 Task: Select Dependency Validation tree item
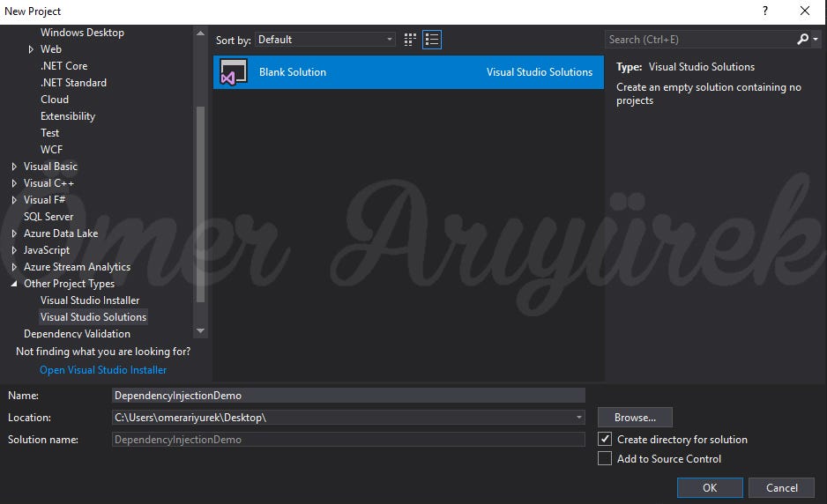coord(77,334)
